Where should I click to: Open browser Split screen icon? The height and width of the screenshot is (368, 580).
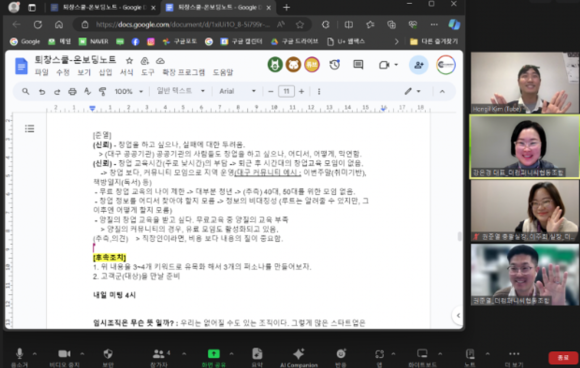348,25
